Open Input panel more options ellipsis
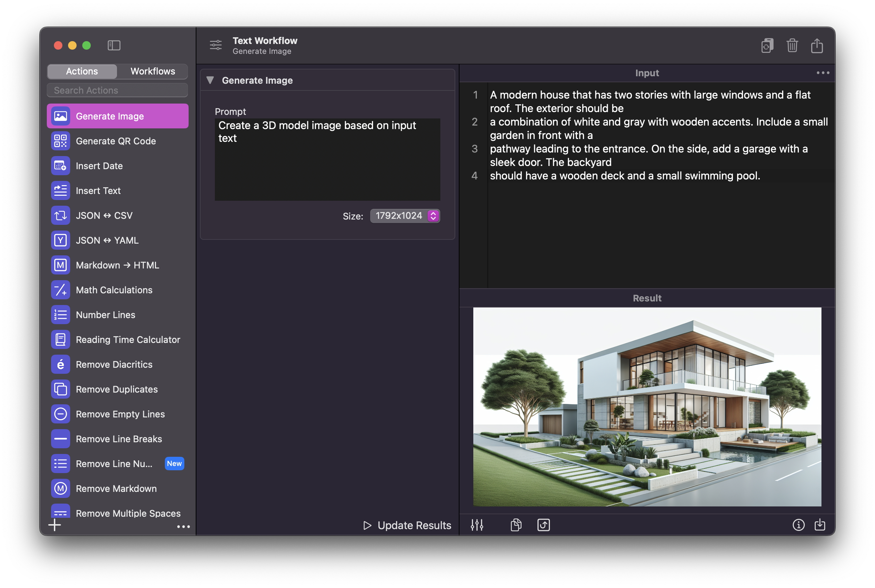The height and width of the screenshot is (588, 875). [x=823, y=73]
